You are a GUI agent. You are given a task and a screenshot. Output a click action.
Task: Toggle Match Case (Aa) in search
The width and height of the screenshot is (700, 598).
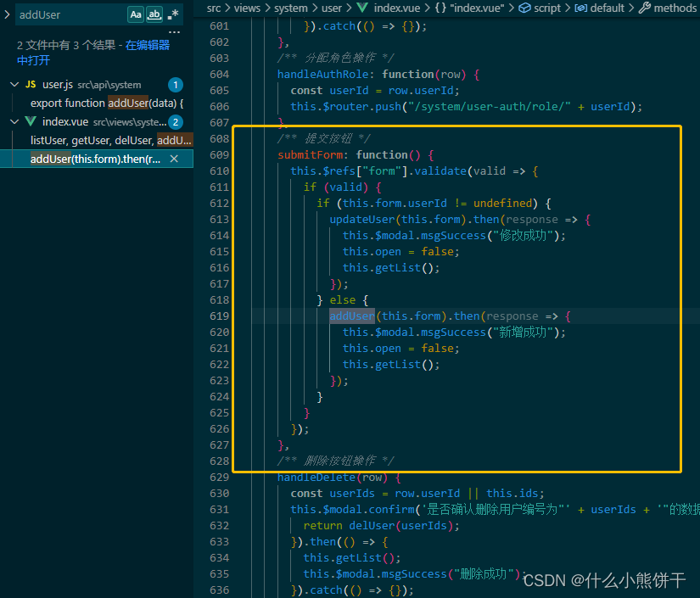click(136, 14)
